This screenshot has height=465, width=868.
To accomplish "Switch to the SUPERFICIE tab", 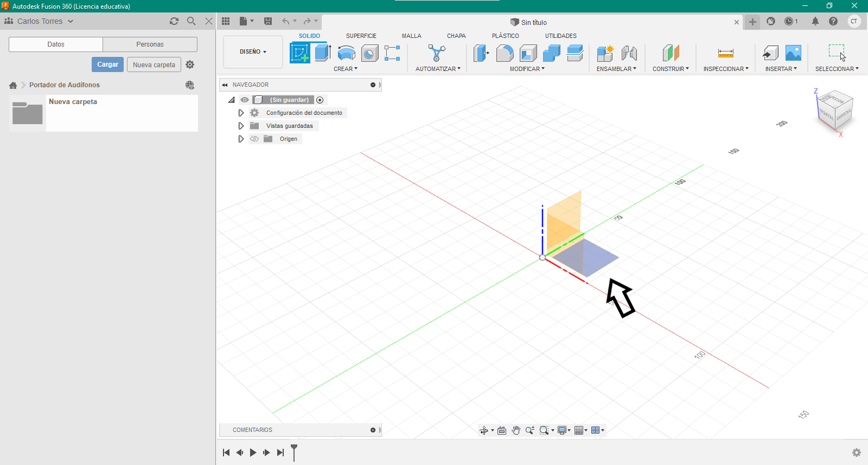I will (361, 36).
